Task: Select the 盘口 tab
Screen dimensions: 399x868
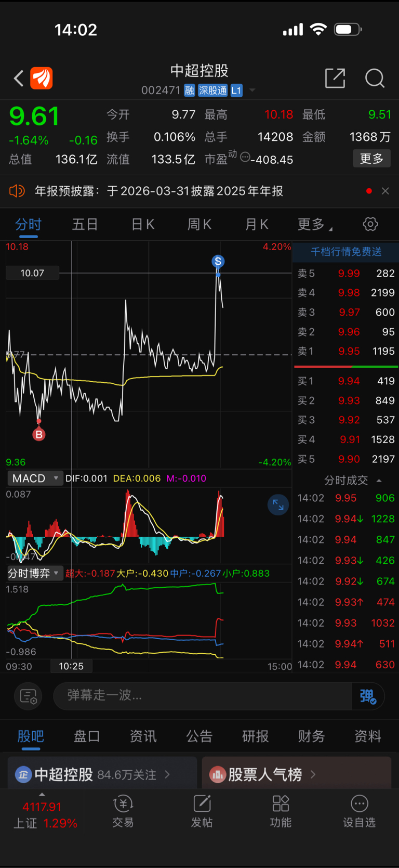Action: [x=87, y=736]
